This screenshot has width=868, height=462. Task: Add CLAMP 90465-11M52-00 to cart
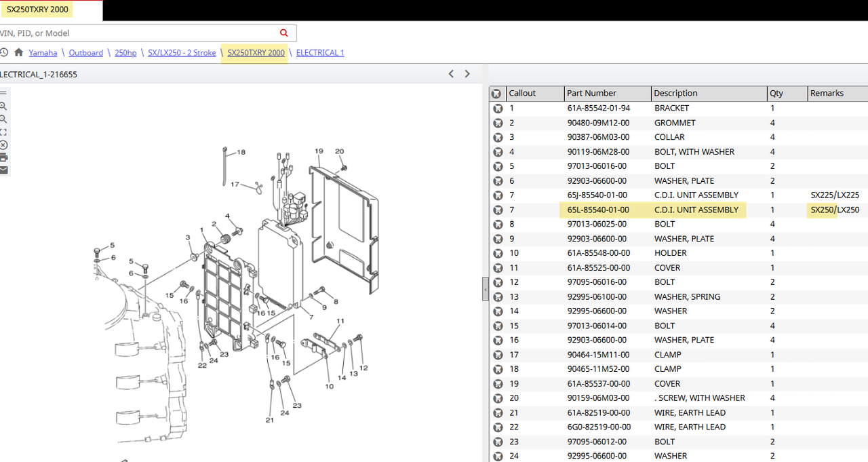[497, 369]
